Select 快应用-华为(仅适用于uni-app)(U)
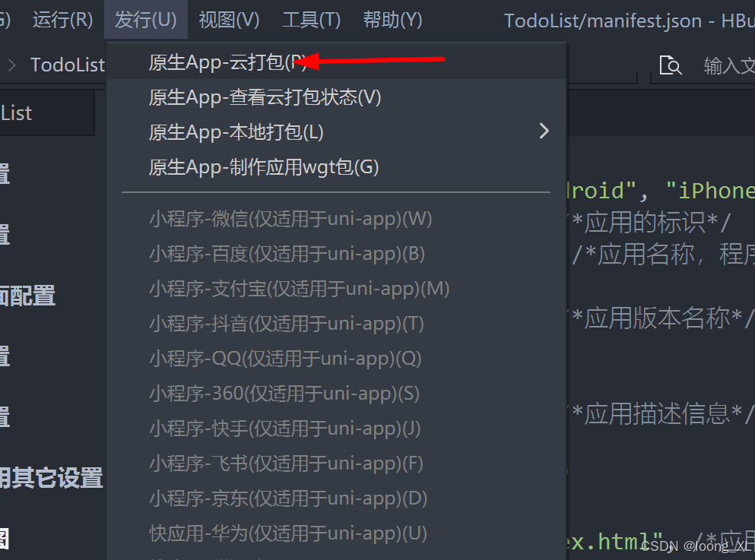 click(336, 533)
